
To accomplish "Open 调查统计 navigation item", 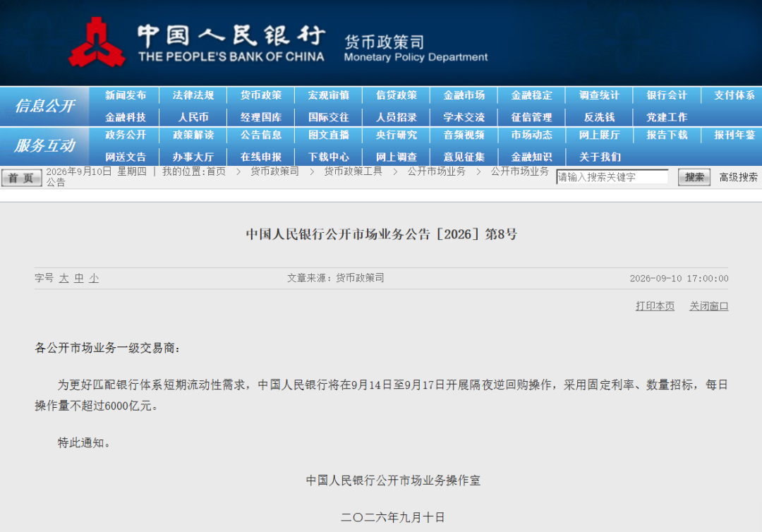I will (599, 95).
